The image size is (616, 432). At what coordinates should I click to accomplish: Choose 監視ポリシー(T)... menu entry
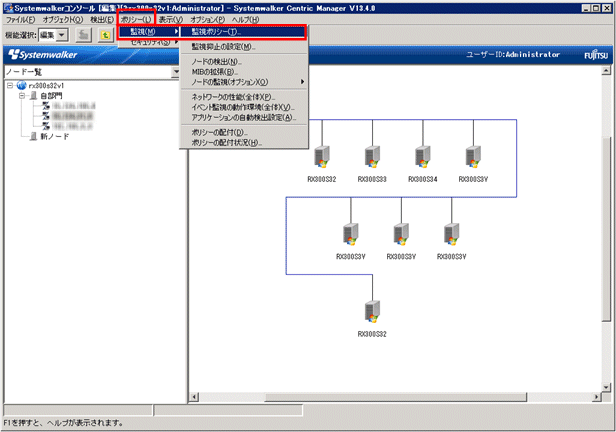pyautogui.click(x=243, y=32)
